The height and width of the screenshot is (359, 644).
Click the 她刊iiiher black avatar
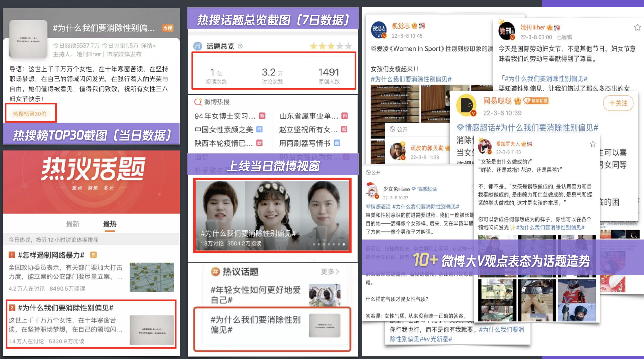507,31
